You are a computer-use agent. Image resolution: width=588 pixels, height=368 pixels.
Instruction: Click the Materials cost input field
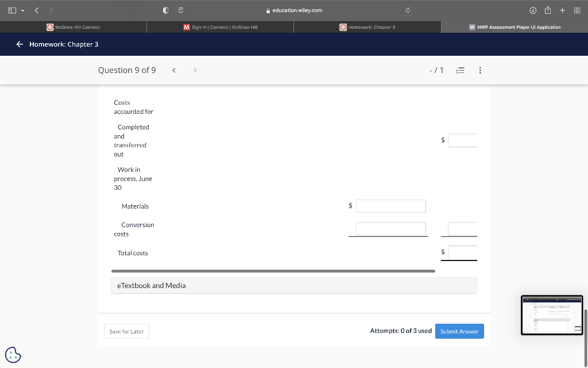(x=390, y=206)
